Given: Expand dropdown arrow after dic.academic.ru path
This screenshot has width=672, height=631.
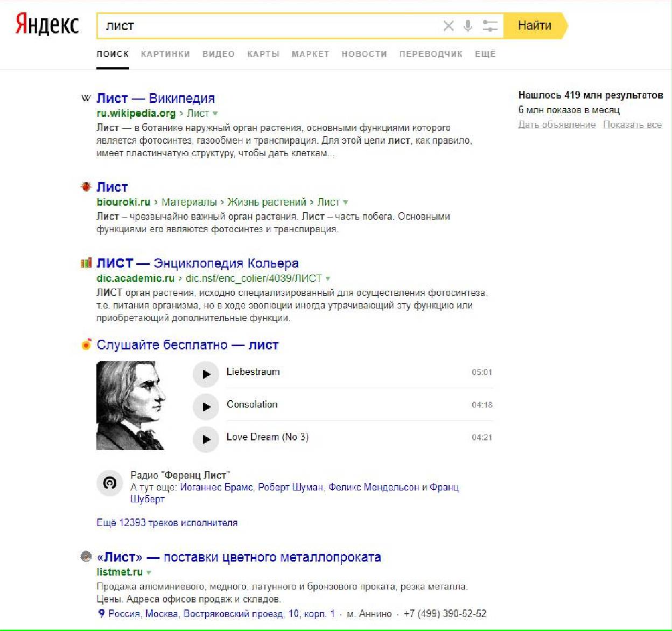Looking at the screenshot, I should [327, 279].
